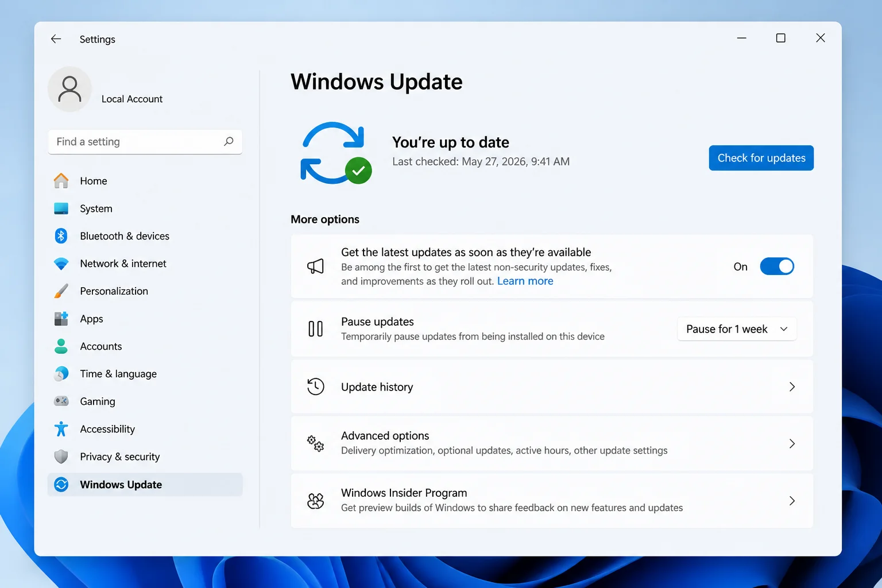Screen dimensions: 882x588
Task: Click the Time & language globe icon
Action: click(61, 374)
